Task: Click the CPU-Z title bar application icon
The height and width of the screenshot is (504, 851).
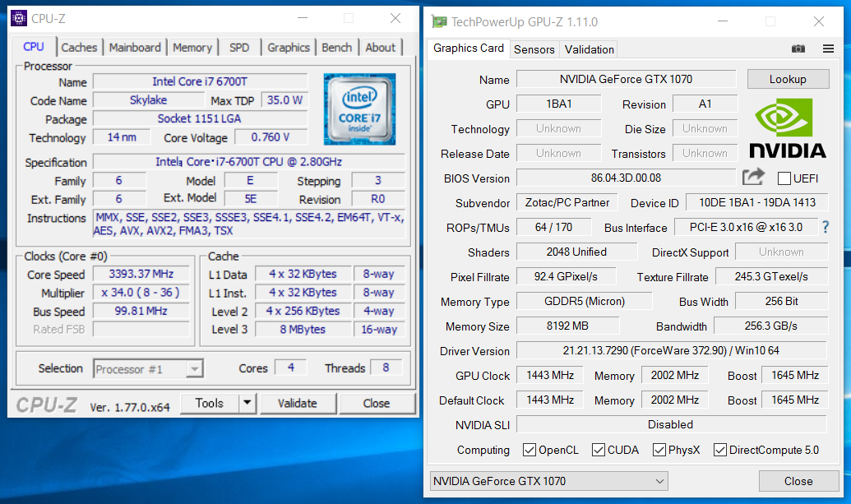Action: click(18, 17)
